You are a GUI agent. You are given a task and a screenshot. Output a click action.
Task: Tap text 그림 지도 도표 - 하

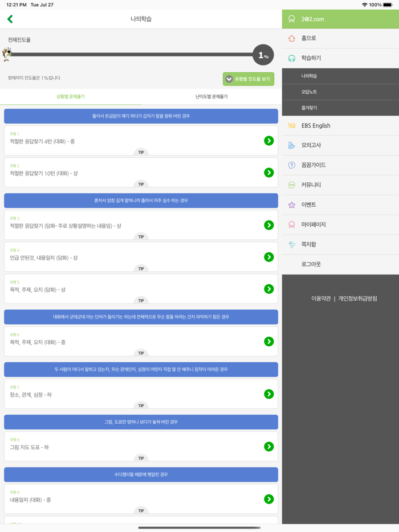pos(29,448)
